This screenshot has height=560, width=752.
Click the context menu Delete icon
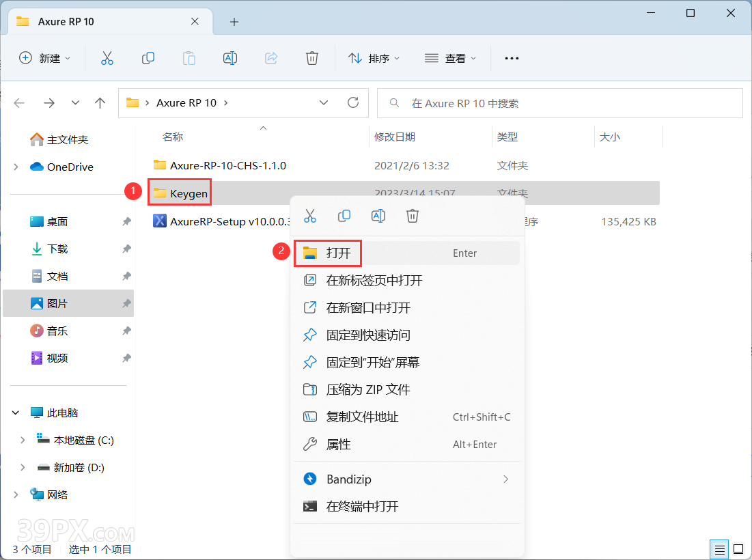pos(413,216)
